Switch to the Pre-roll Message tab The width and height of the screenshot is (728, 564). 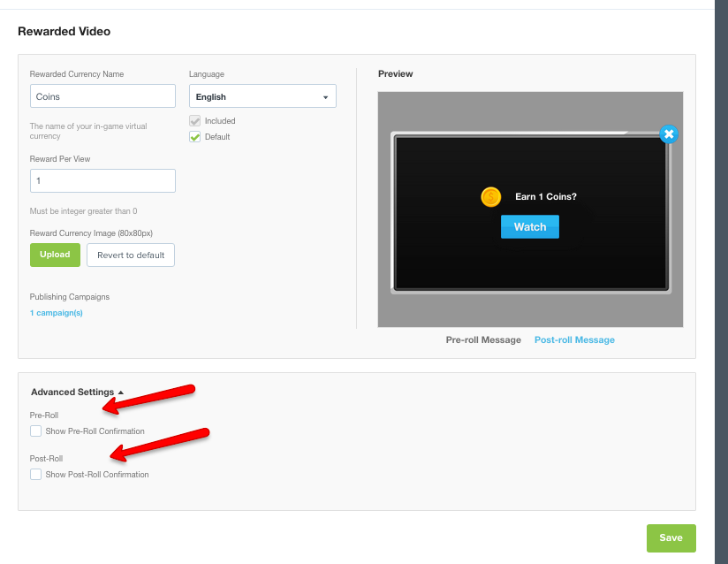pyautogui.click(x=483, y=339)
